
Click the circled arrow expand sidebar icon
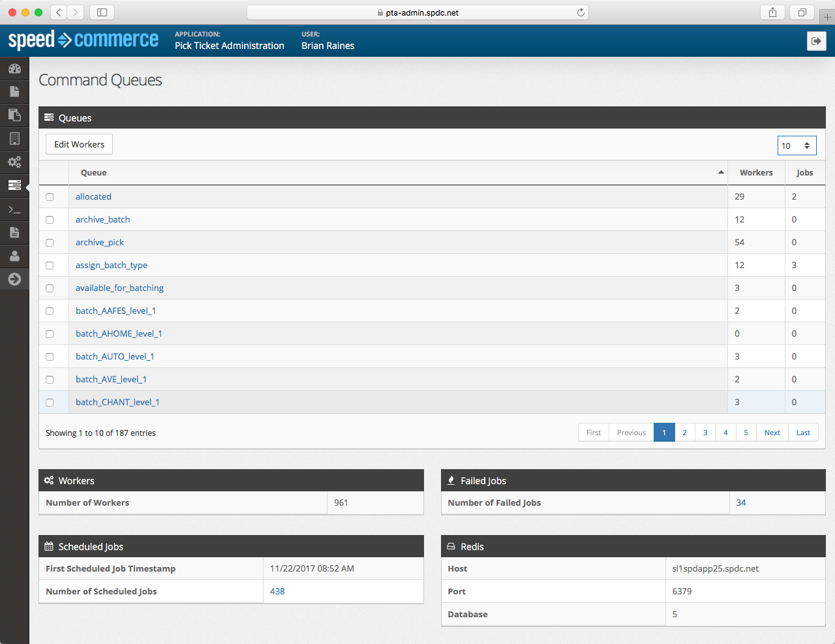pyautogui.click(x=14, y=279)
